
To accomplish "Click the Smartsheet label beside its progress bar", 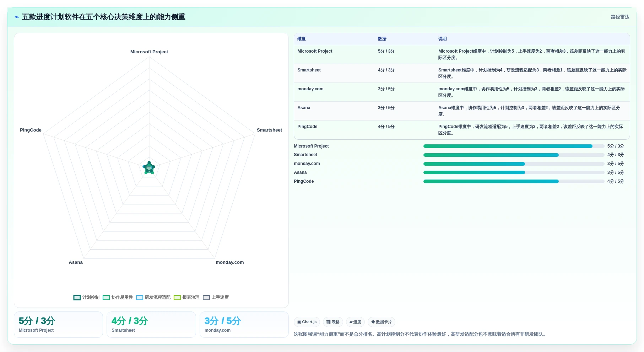I will [305, 155].
